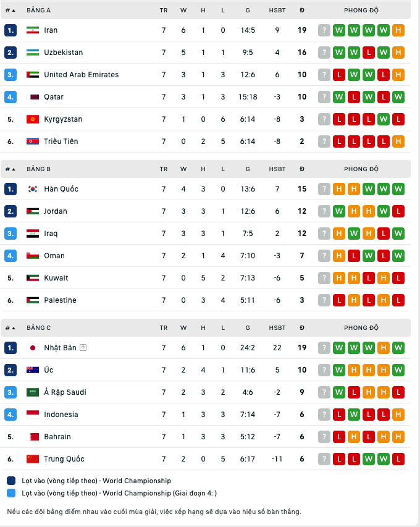Click the Nhật Bản flag icon

pos(33,348)
